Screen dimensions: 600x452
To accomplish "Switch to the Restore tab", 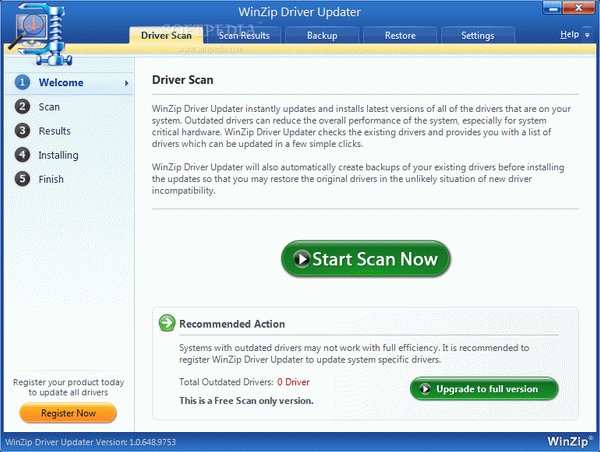I will tap(400, 35).
